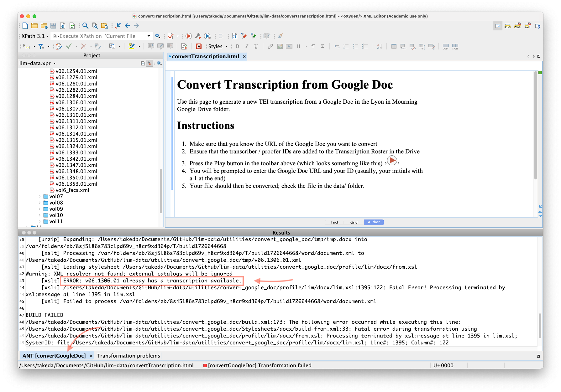Screen dimensions: 561x392
Task: Open the Execute XPath scope dropdown
Action: 149,36
